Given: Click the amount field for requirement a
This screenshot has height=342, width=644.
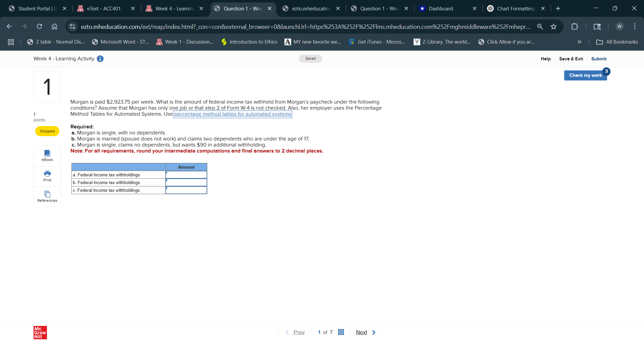Looking at the screenshot, I should [x=186, y=175].
